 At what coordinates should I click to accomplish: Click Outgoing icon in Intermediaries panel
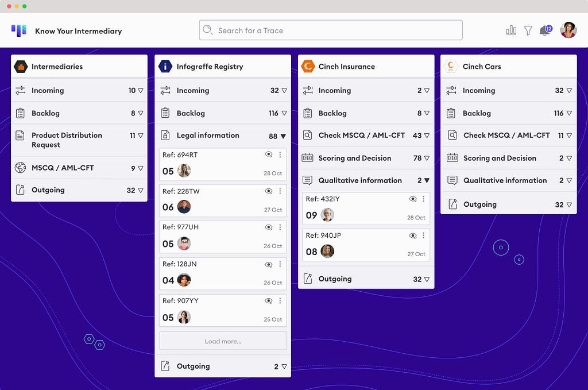pos(20,190)
